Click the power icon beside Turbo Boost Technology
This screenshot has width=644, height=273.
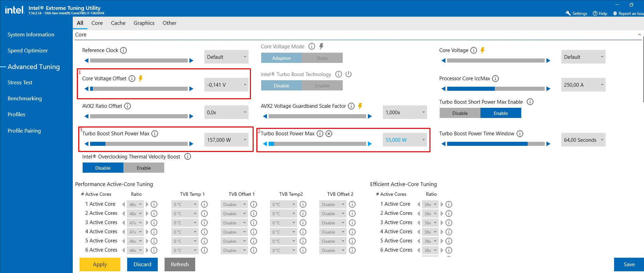(349, 74)
